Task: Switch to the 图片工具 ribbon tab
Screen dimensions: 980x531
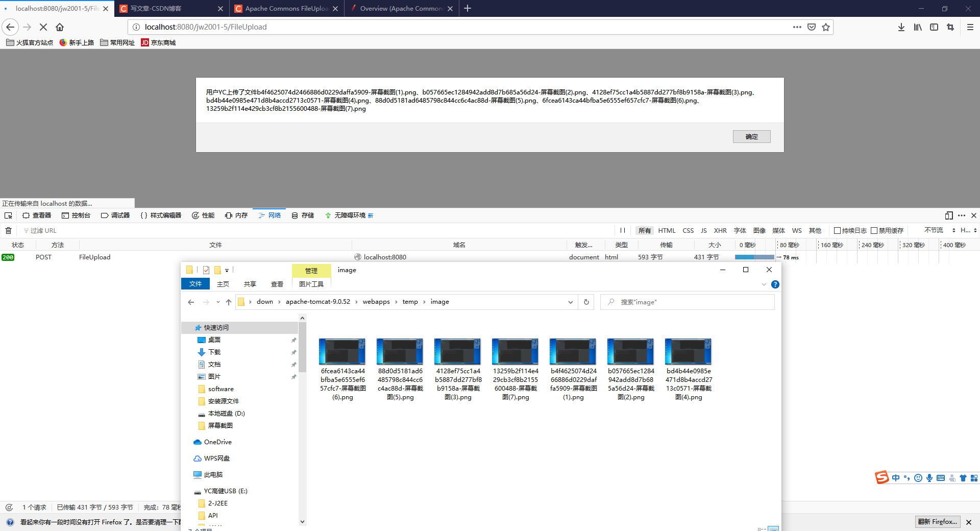Action: 311,284
